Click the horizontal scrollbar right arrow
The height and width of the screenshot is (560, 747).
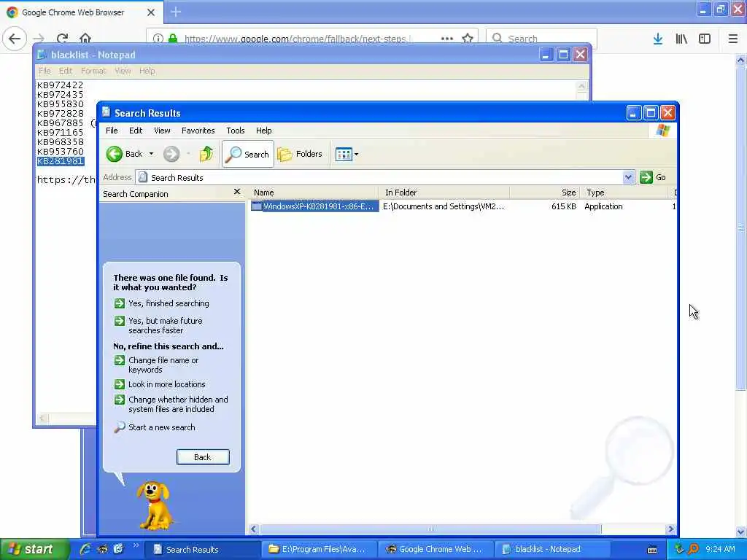point(671,529)
